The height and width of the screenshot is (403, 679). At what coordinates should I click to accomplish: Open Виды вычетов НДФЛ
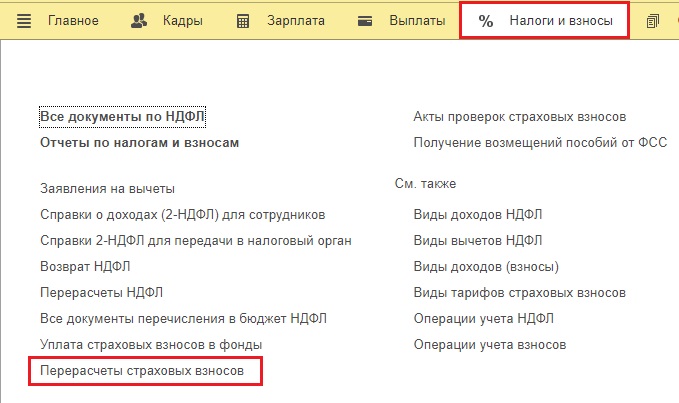tap(478, 241)
